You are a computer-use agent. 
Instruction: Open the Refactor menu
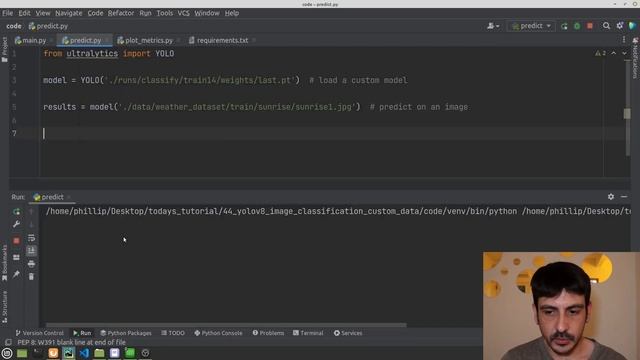[x=121, y=13]
